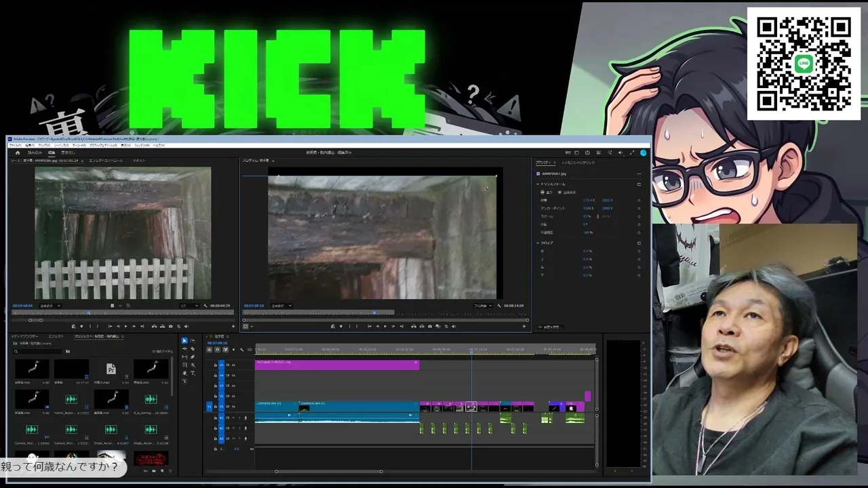Image resolution: width=868 pixels, height=488 pixels.
Task: Open Source monitor settings wrench
Action: (205, 306)
